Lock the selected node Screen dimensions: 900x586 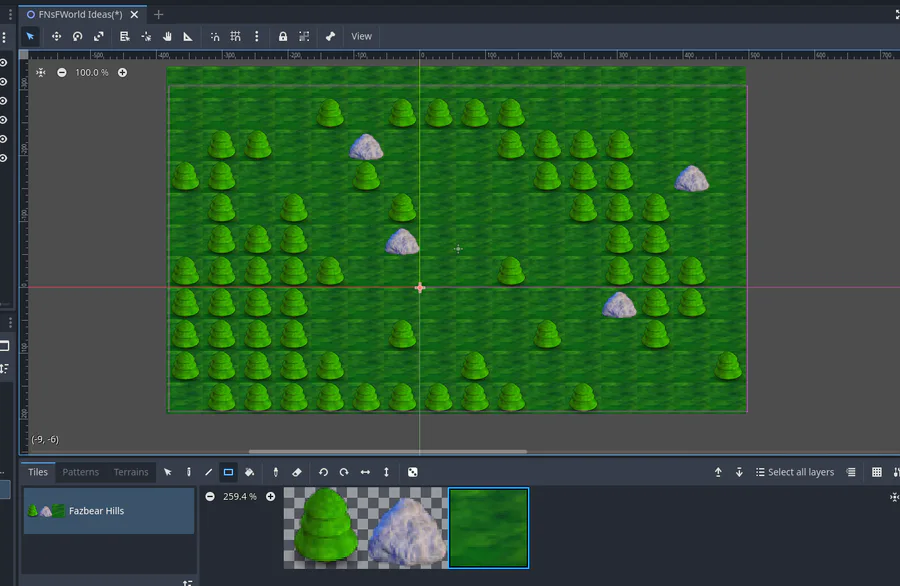282,36
